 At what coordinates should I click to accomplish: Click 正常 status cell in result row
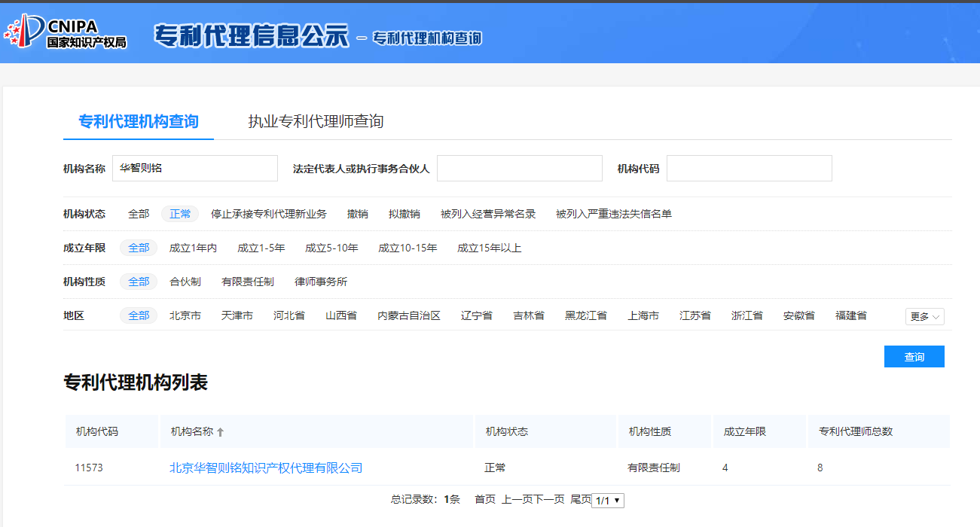[495, 468]
